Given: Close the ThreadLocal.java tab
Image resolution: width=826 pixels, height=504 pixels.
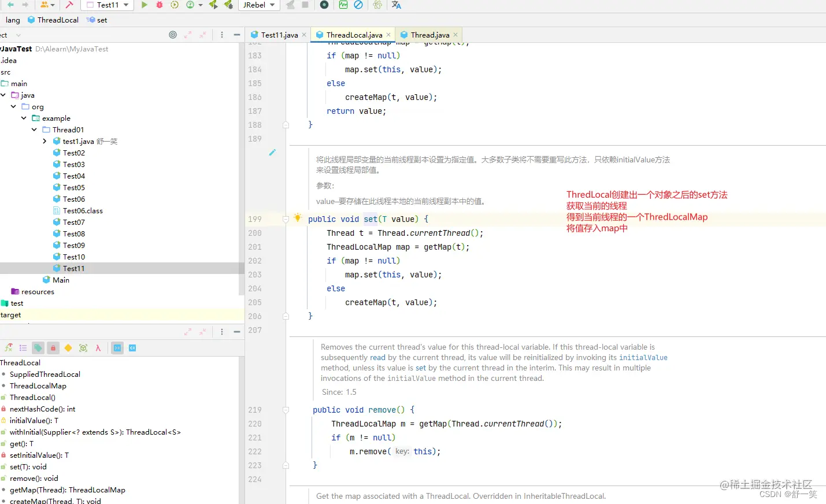Looking at the screenshot, I should pos(388,35).
